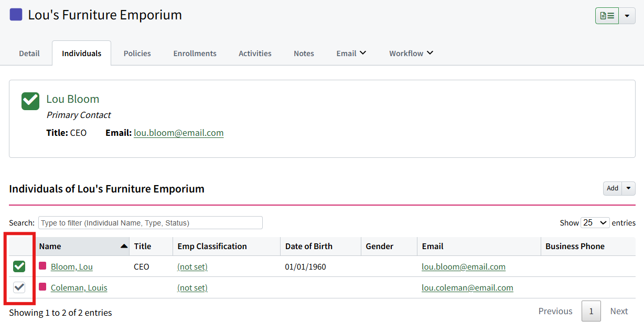Sort by Date of Birth column
Screen dimensions: 644x332
point(320,246)
